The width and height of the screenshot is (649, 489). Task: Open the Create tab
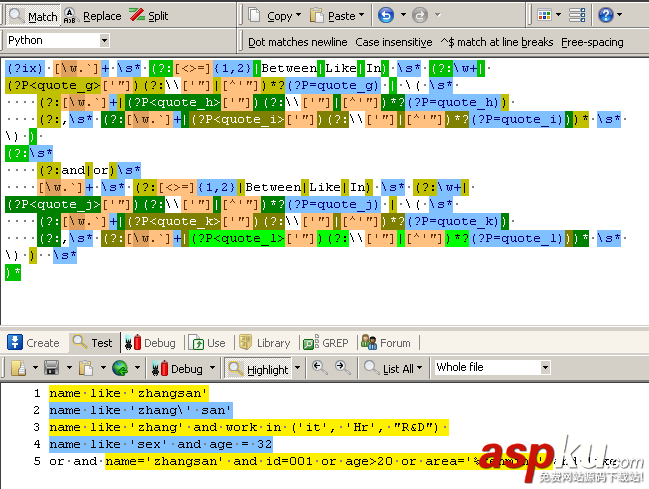pos(33,343)
